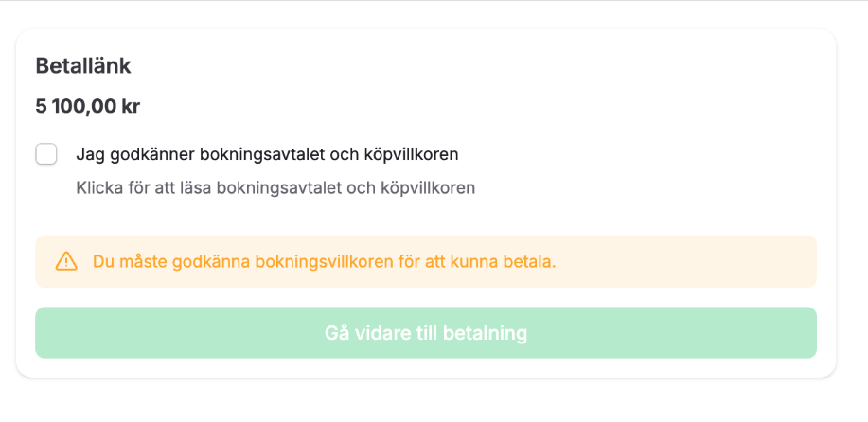The height and width of the screenshot is (422, 868).
Task: Click the '5 100,00 kr' amount
Action: (88, 106)
